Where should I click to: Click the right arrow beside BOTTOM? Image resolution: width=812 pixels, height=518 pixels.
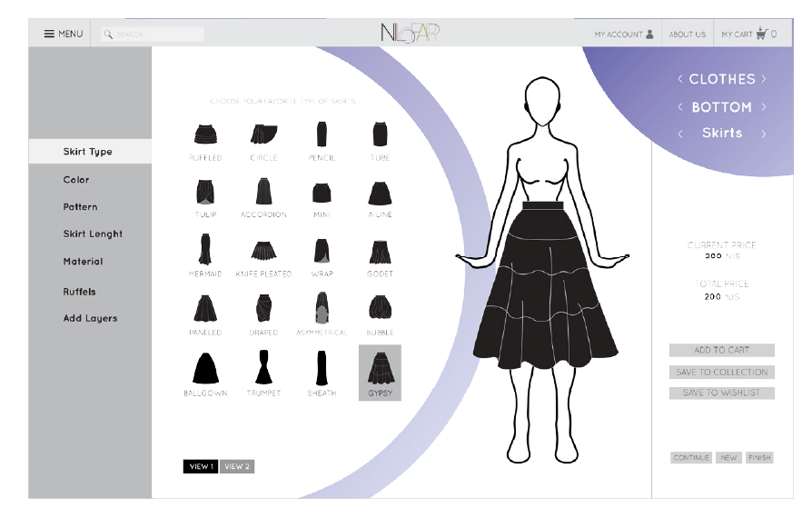pos(763,107)
